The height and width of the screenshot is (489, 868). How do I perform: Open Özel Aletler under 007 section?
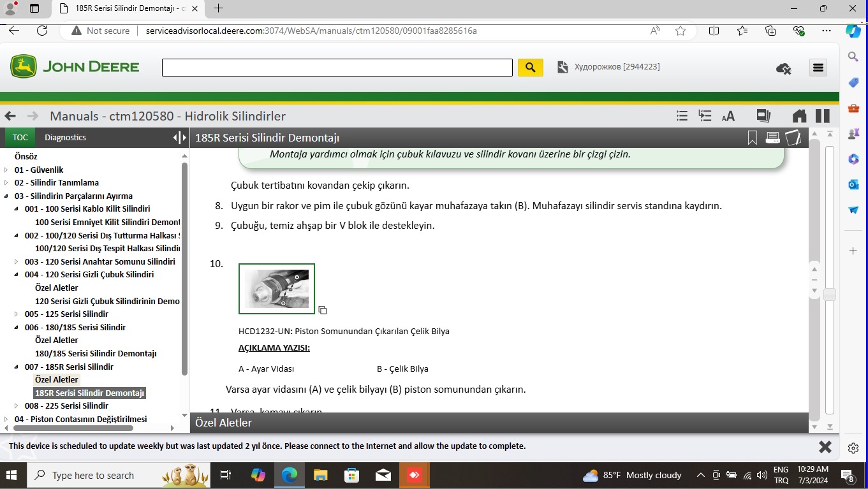point(57,380)
